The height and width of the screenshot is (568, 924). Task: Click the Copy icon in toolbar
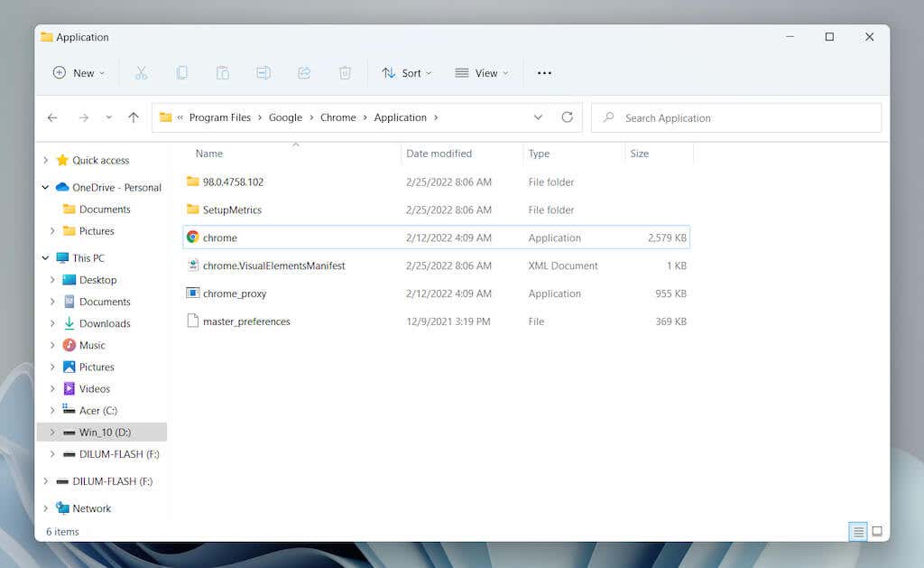[x=182, y=73]
